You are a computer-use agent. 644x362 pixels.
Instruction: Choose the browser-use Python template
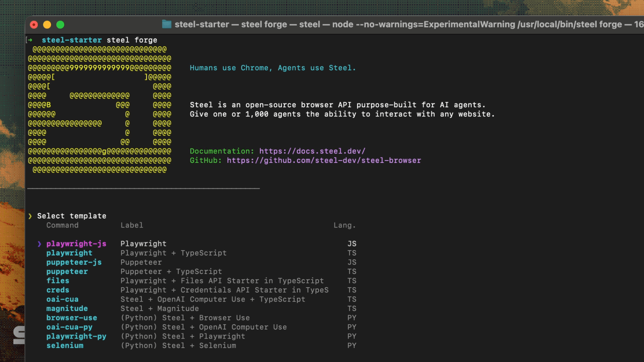[71, 318]
